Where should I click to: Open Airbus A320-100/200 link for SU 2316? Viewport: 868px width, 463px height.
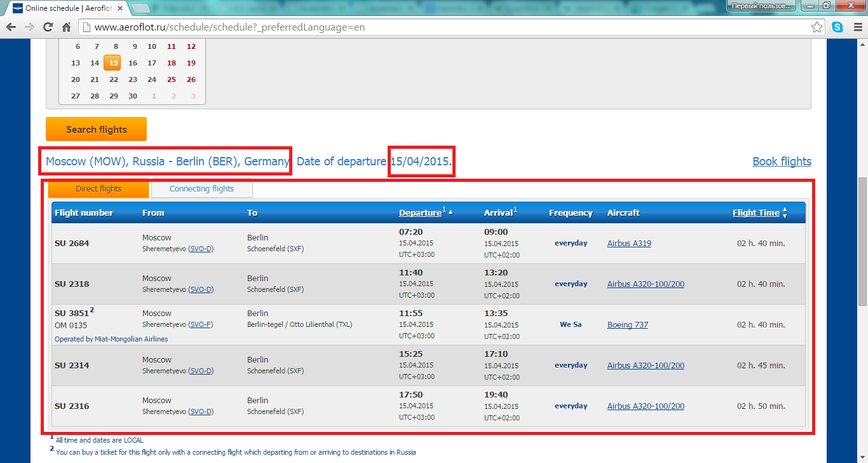pyautogui.click(x=646, y=406)
